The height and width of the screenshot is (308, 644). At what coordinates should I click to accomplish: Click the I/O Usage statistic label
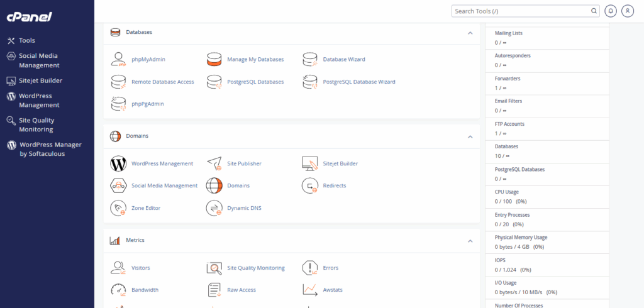pyautogui.click(x=506, y=283)
